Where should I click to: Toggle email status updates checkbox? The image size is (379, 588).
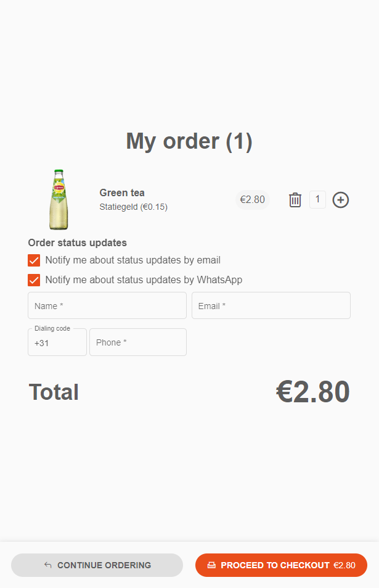click(x=34, y=260)
